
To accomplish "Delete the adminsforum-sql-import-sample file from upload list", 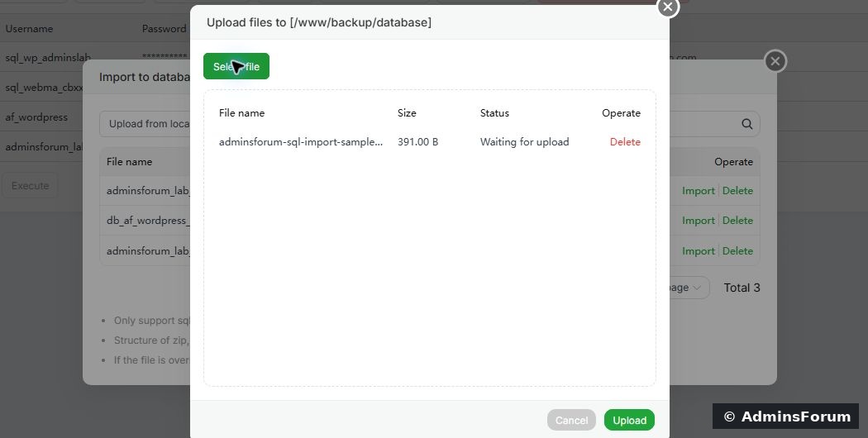I will [x=625, y=142].
